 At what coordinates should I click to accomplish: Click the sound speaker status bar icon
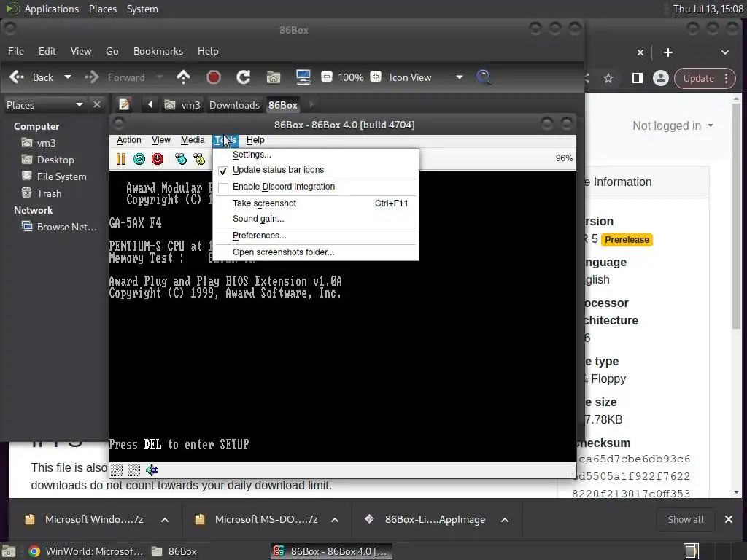tap(152, 470)
